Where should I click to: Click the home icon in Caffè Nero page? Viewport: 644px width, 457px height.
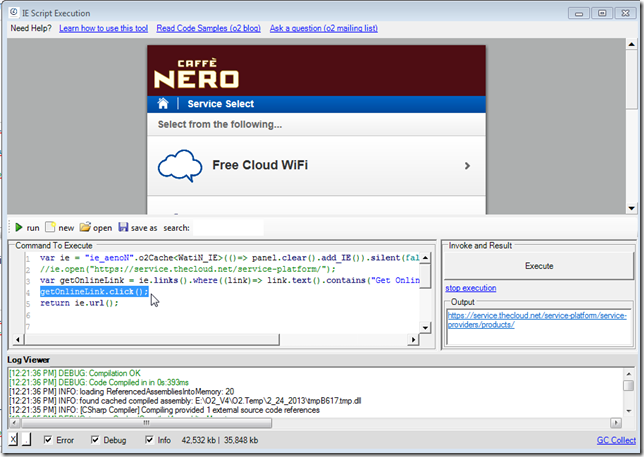point(164,104)
